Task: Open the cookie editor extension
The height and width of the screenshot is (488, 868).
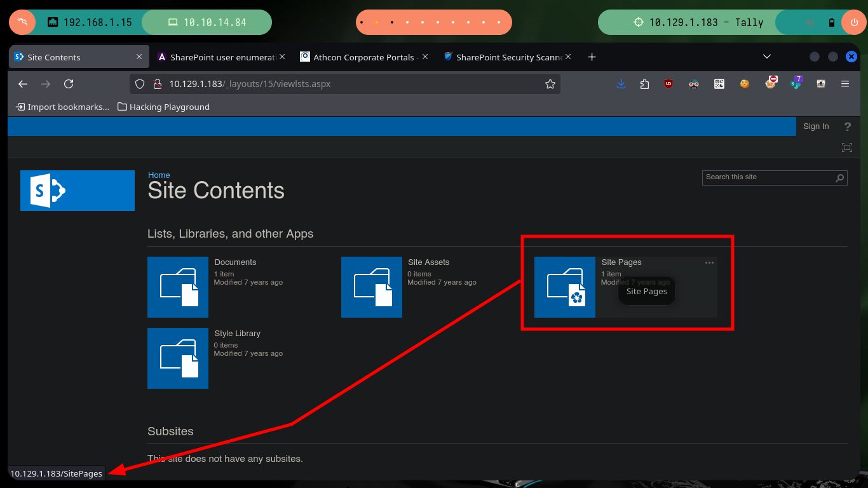Action: pyautogui.click(x=745, y=84)
